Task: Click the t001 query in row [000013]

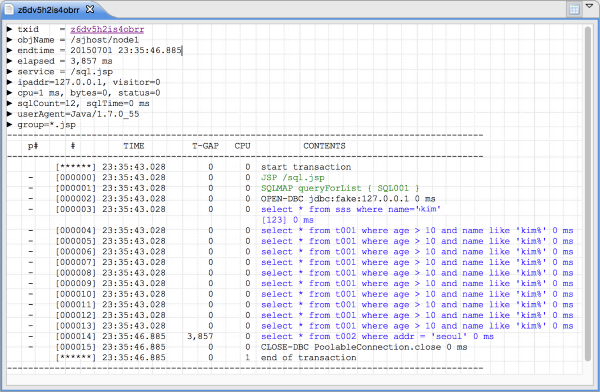Action: (x=417, y=326)
